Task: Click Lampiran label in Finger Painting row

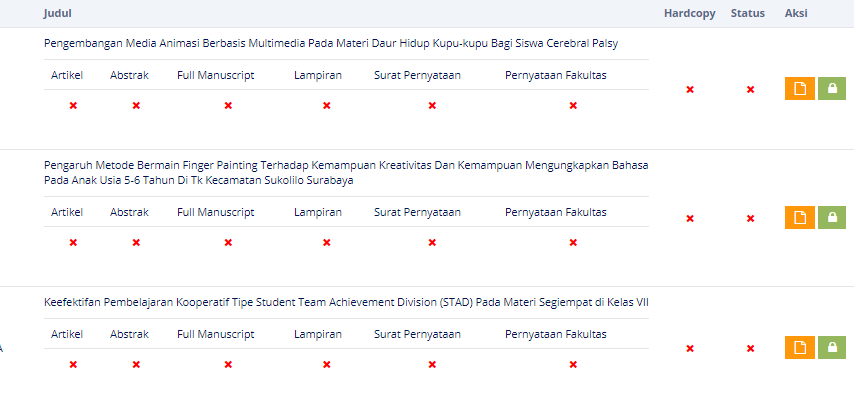Action: (318, 212)
